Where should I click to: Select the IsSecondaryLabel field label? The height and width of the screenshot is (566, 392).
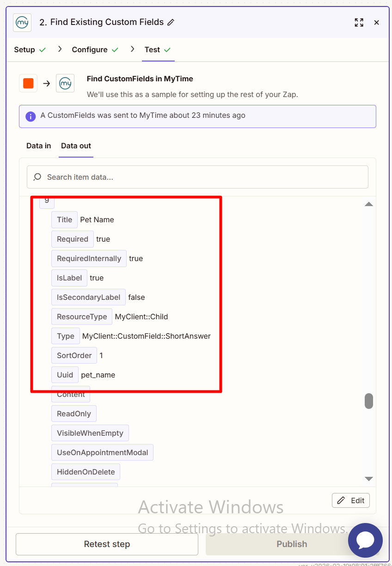(88, 297)
